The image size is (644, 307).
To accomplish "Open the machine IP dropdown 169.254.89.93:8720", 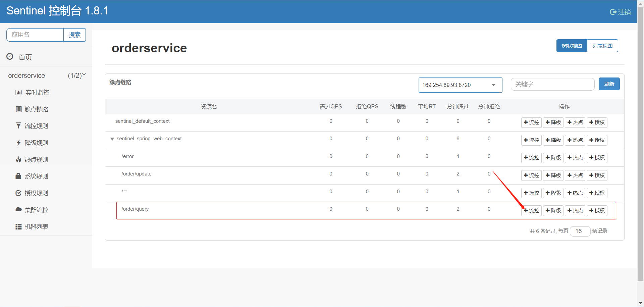I will [x=460, y=85].
